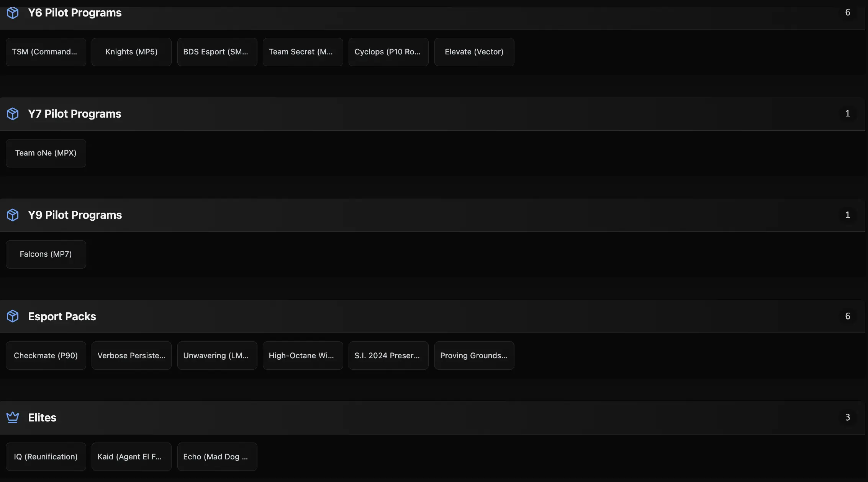Toggle the Esport Packs section header
Screen dimensions: 868x482
pos(421,316)
